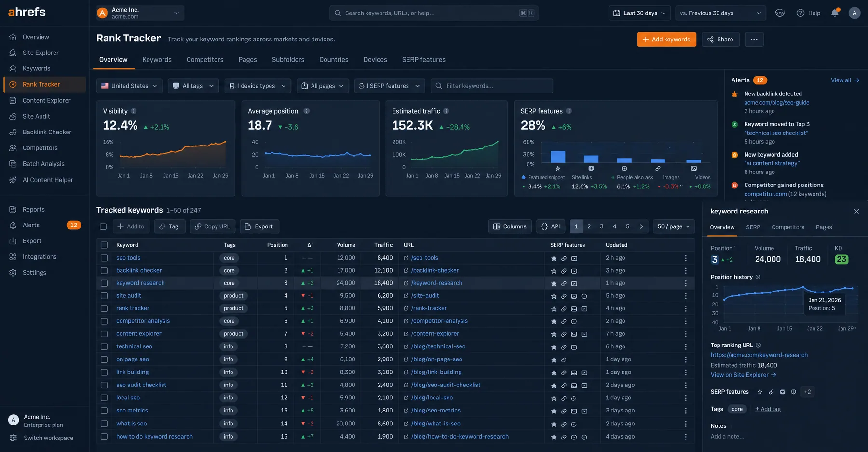
Task: Select the rank tracker row checkbox
Action: click(104, 309)
